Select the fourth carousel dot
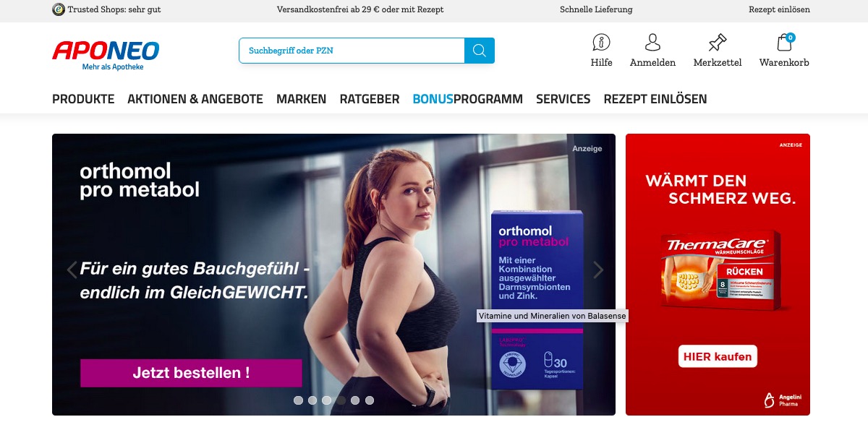 point(341,400)
